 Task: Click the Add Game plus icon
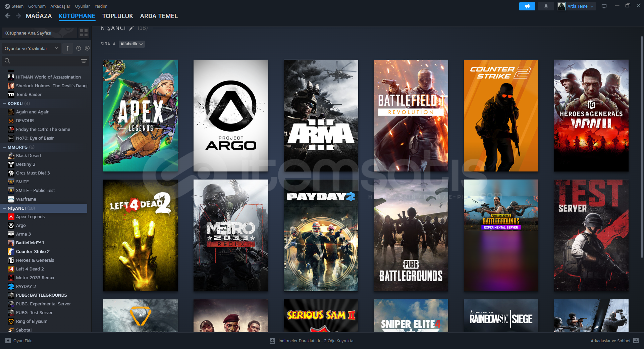(8, 341)
